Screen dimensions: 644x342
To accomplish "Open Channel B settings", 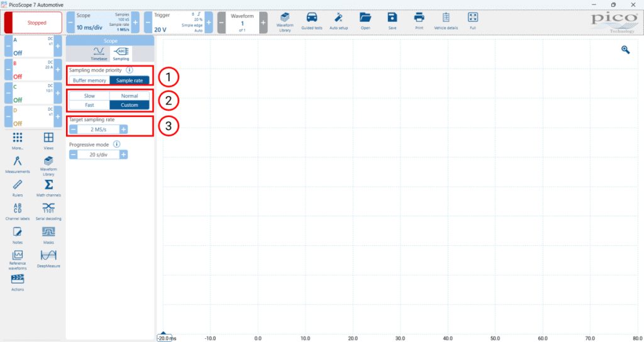I will (33, 70).
